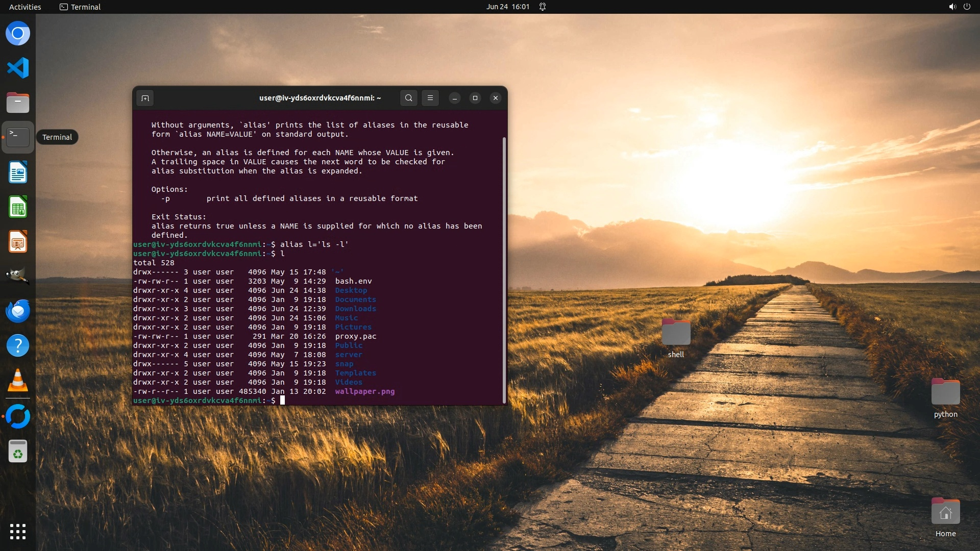The image size is (980, 551).
Task: Open clock and calendar dropdown
Action: coord(507,7)
